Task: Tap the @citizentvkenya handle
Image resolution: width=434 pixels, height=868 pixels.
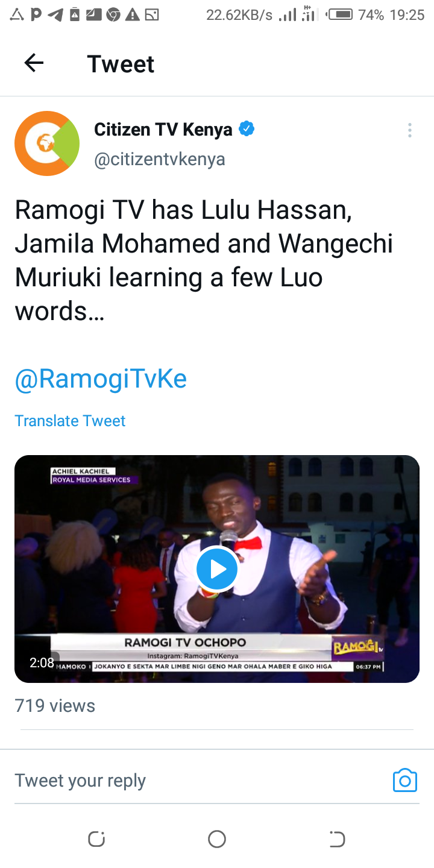Action: pyautogui.click(x=160, y=160)
